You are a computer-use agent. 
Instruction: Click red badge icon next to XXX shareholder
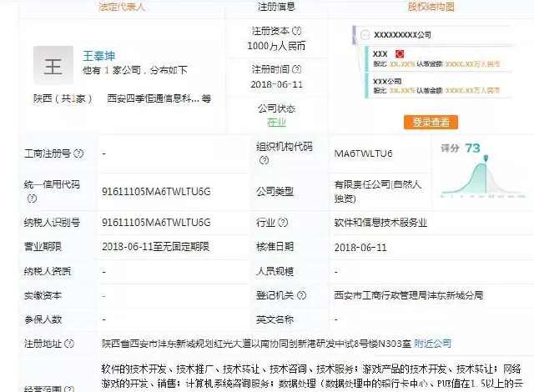(400, 53)
